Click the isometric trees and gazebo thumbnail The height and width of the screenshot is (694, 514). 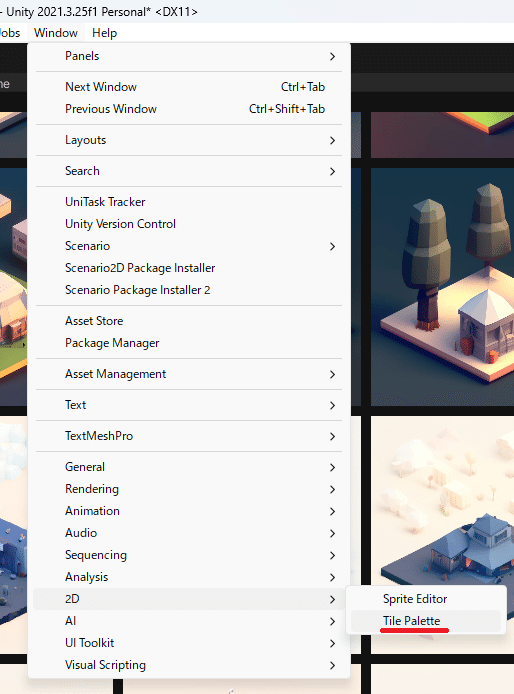tap(442, 287)
